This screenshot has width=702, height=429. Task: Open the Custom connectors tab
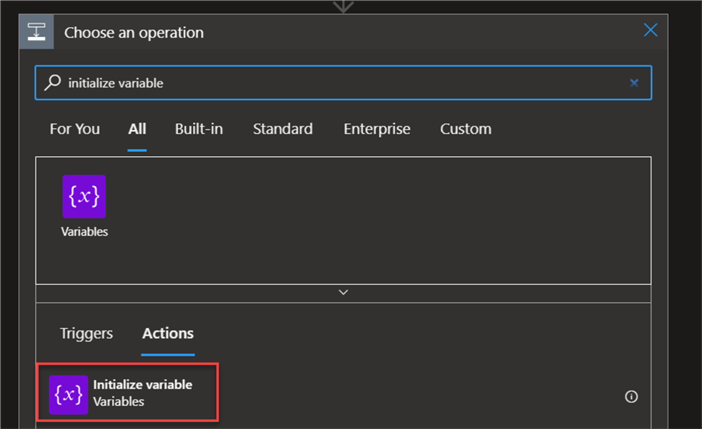pyautogui.click(x=466, y=129)
